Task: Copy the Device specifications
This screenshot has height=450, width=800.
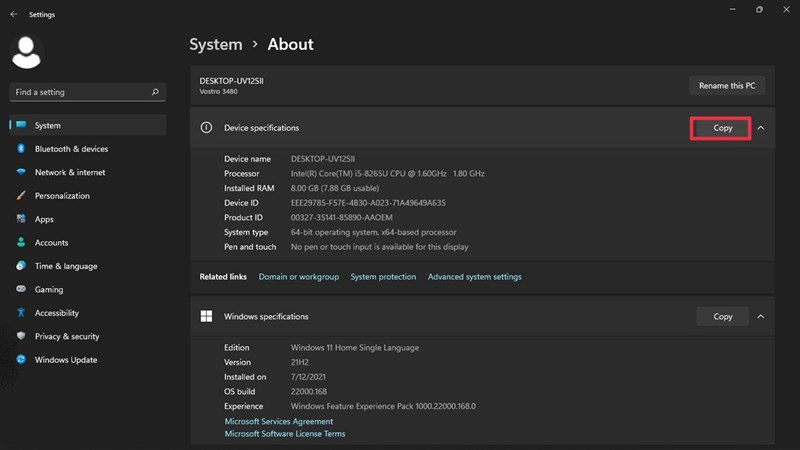Action: [x=722, y=128]
